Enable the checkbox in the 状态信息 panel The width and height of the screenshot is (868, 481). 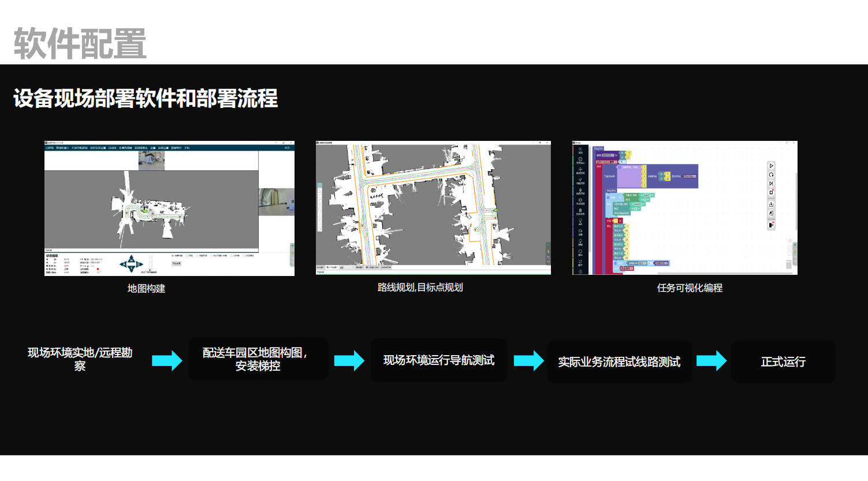point(100,272)
